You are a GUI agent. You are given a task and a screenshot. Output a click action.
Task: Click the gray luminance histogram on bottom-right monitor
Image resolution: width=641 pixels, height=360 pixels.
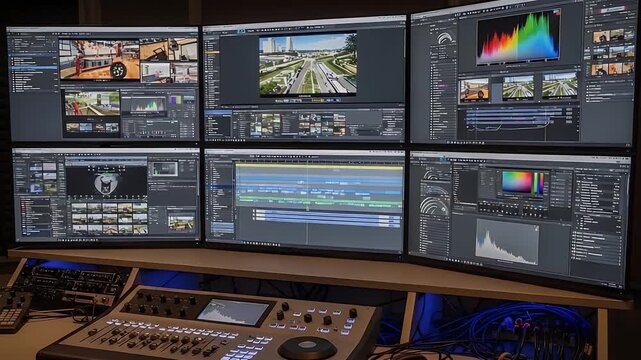point(507,241)
